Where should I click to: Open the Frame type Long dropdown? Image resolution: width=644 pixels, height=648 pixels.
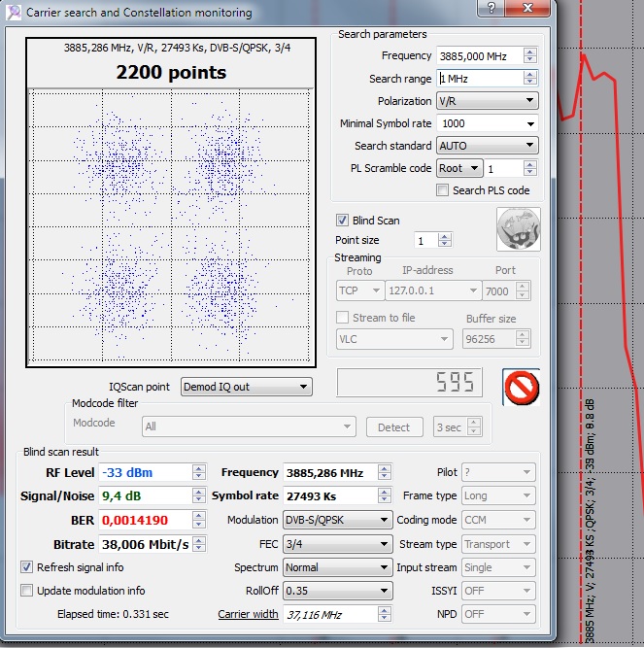498,495
